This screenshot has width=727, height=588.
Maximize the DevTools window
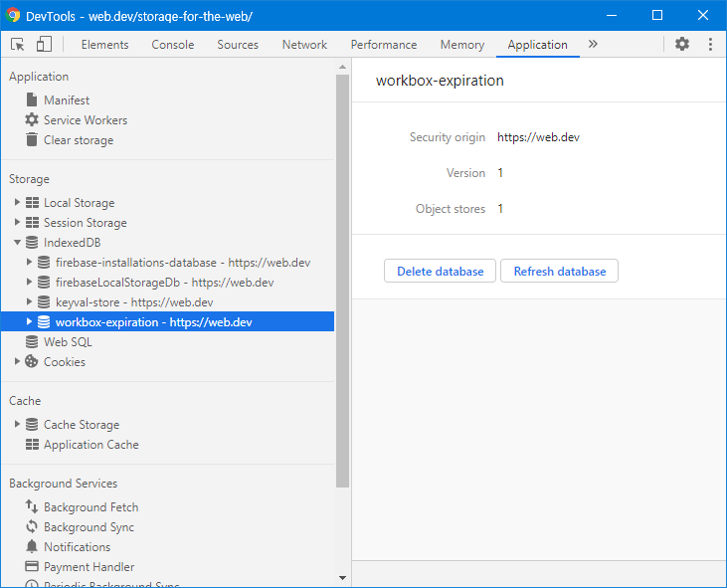pos(657,15)
